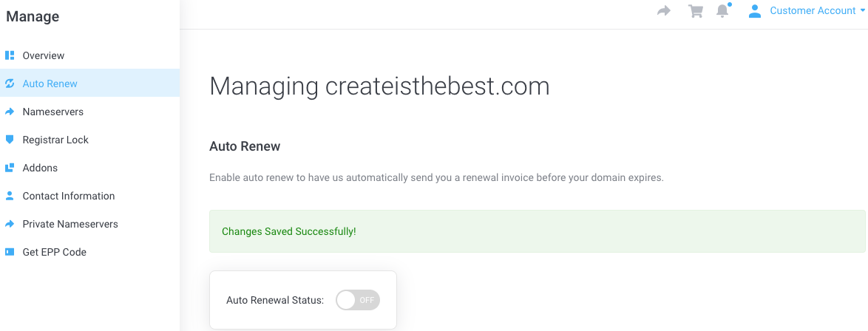Click the Registrar Lock shield icon

click(x=10, y=140)
